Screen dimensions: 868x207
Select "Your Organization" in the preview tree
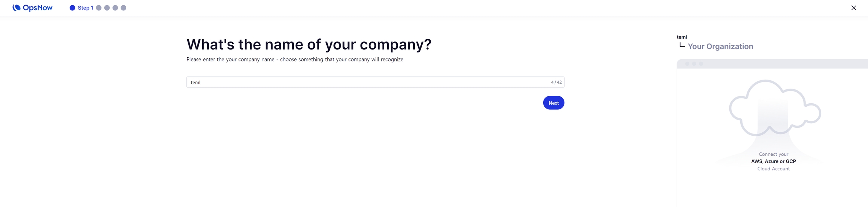coord(720,46)
